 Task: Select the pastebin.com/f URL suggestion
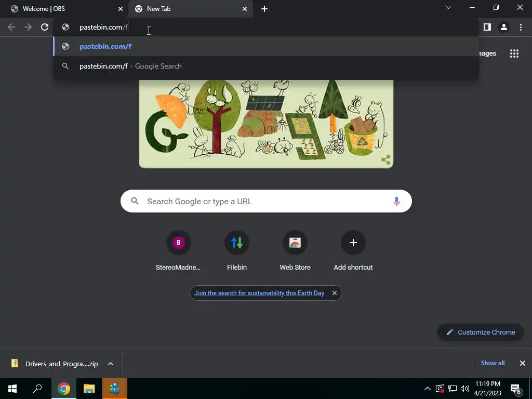click(x=266, y=46)
